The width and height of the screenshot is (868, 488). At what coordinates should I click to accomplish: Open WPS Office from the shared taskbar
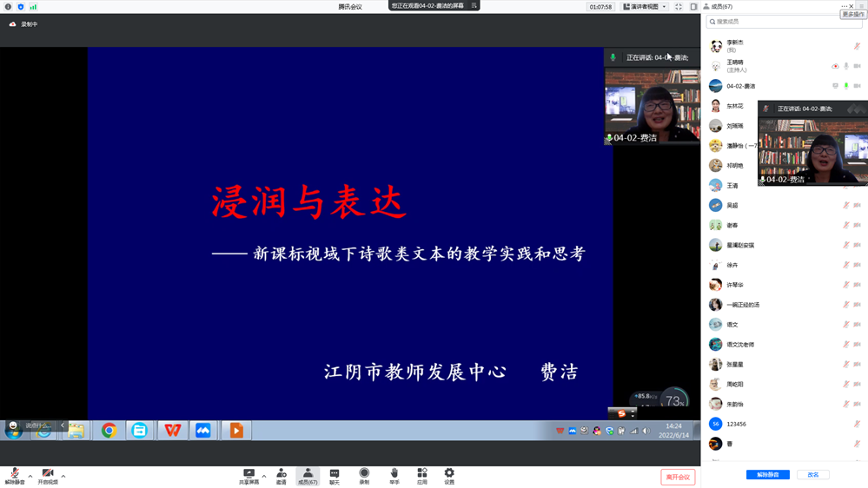173,431
